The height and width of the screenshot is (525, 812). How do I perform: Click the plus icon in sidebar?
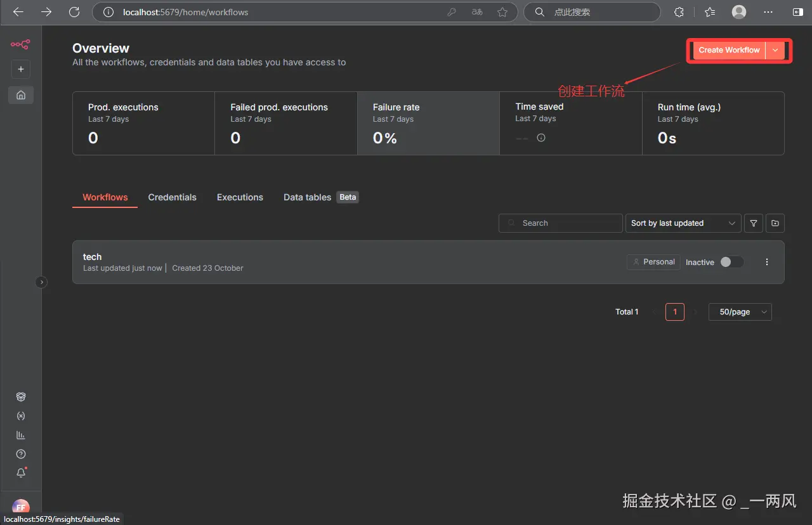21,69
